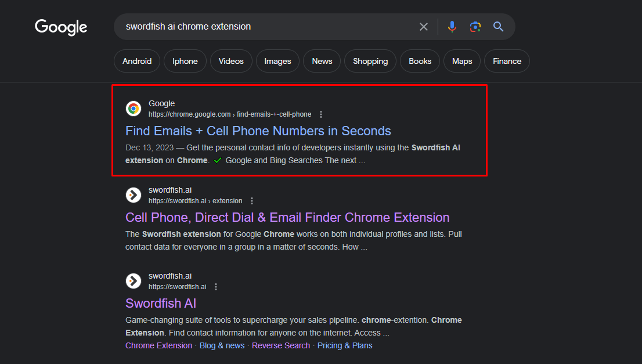
Task: Submit search with the magnifying glass icon
Action: 498,27
